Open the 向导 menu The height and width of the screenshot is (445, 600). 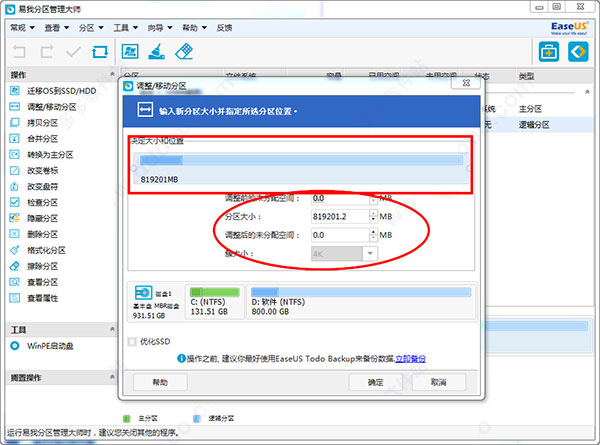coord(160,28)
